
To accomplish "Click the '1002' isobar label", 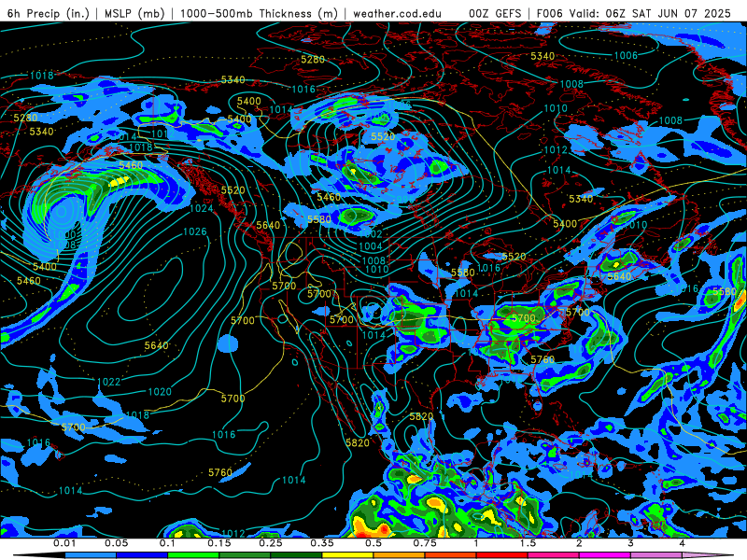I will 371,234.
